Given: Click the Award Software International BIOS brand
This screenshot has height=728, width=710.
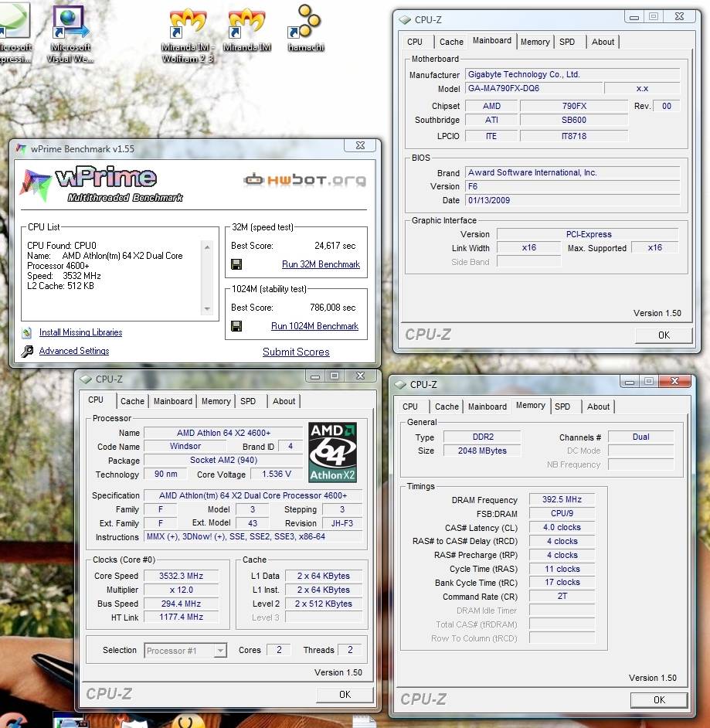Looking at the screenshot, I should [x=572, y=172].
